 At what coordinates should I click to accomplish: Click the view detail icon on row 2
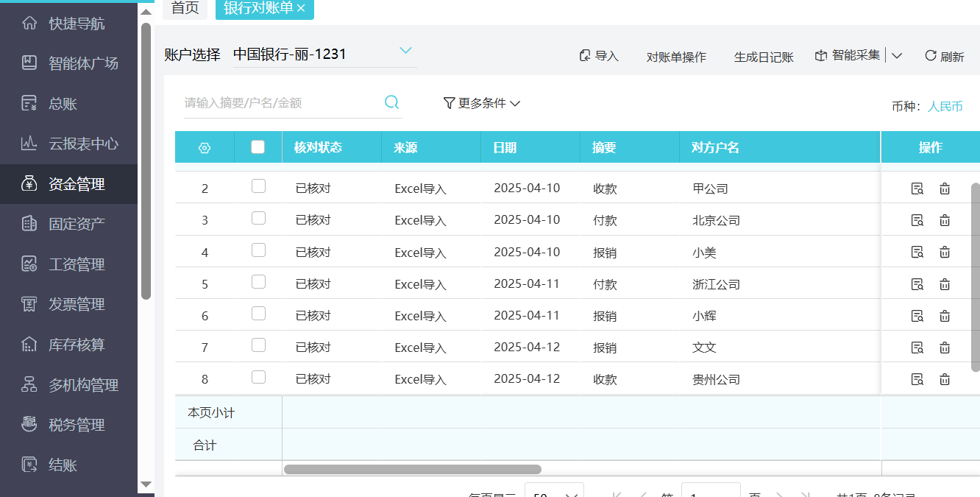coord(917,188)
